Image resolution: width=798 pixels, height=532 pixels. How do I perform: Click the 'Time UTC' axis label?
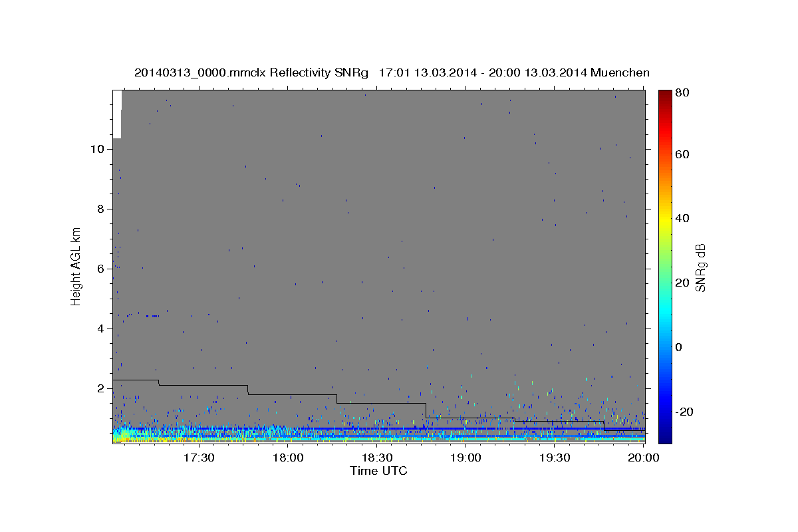(378, 471)
